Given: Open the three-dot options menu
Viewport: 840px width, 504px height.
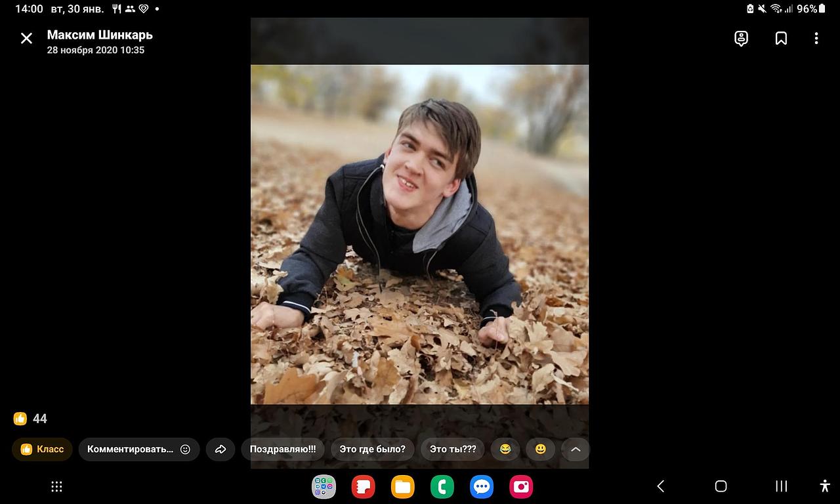Looking at the screenshot, I should 816,39.
